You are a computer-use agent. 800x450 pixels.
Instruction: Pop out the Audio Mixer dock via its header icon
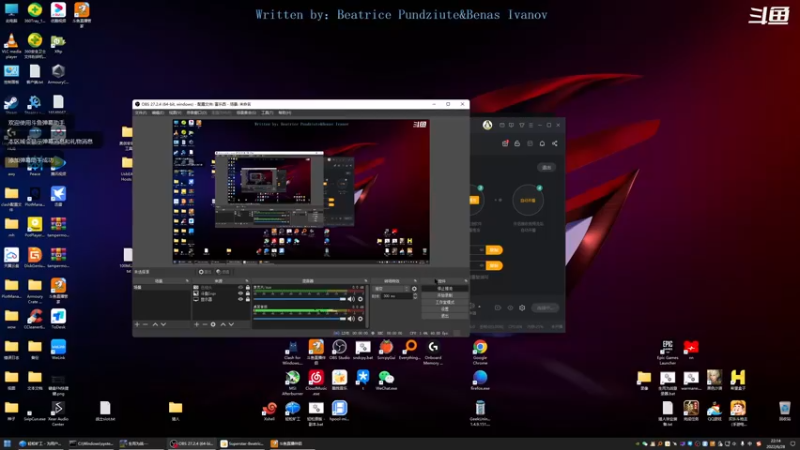pos(366,281)
